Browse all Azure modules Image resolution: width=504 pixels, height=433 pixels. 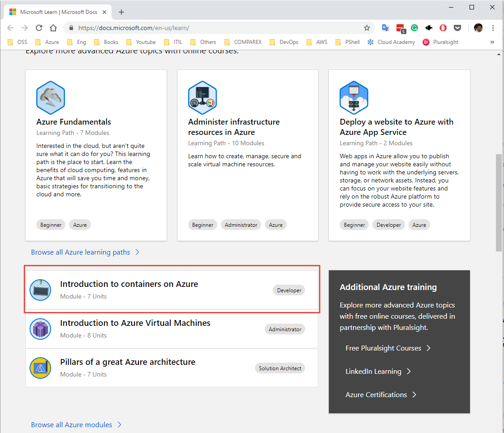pos(76,424)
